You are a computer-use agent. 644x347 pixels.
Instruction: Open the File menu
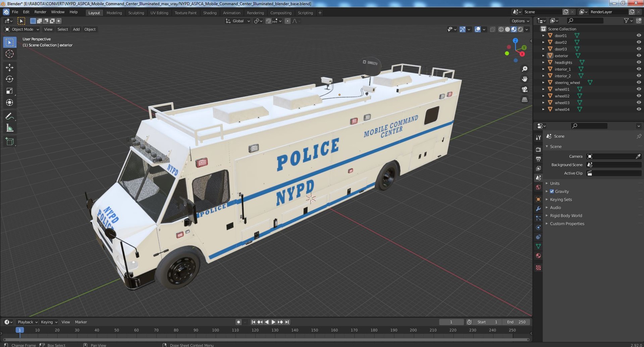pos(15,12)
